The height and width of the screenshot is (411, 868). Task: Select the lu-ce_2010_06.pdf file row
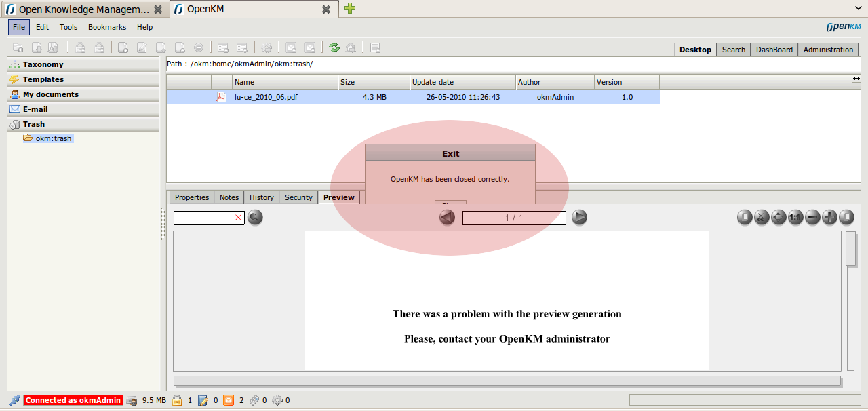413,97
